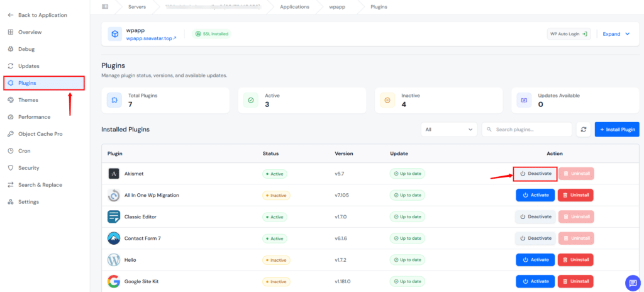Click the Contact Form 7 mountain icon
This screenshot has height=292, width=644.
click(114, 238)
